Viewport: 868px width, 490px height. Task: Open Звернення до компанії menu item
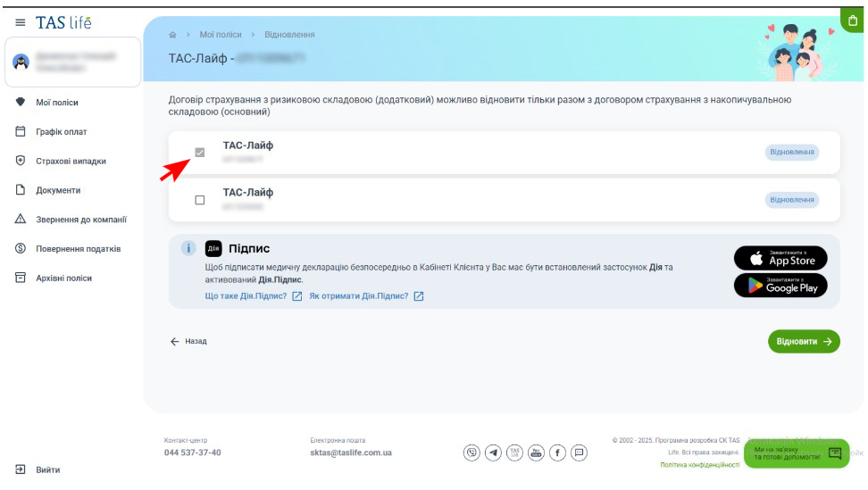pyautogui.click(x=81, y=220)
